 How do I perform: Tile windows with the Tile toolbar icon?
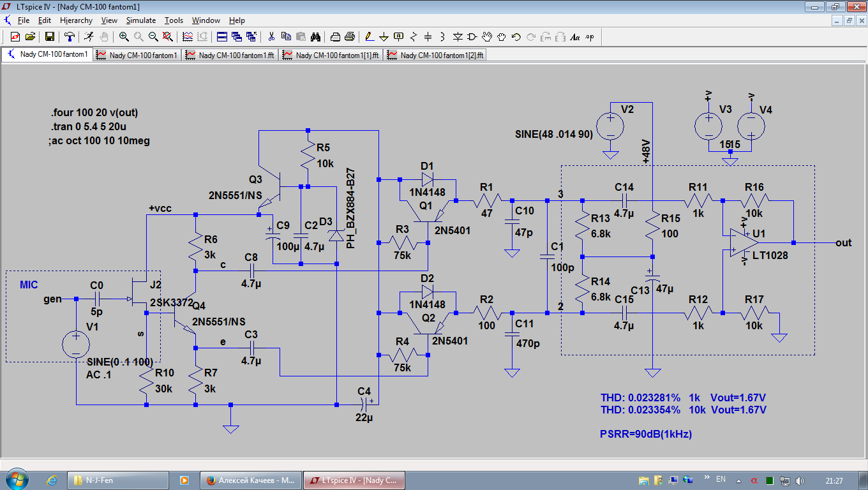pyautogui.click(x=222, y=36)
